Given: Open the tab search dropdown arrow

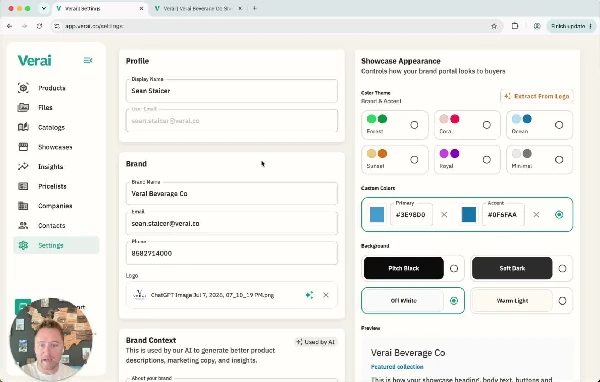Looking at the screenshot, I should tap(44, 8).
